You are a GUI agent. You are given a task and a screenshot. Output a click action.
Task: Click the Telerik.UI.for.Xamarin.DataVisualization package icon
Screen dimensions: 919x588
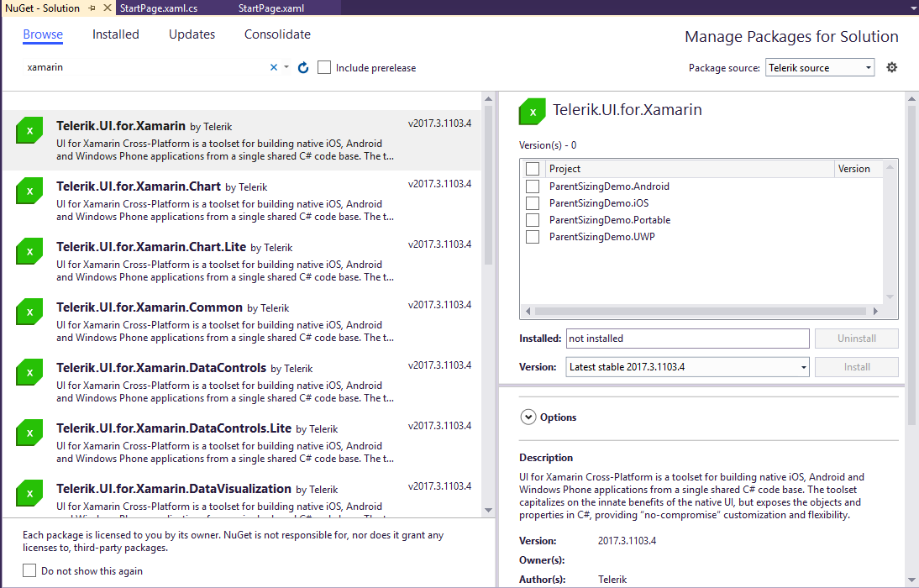[x=29, y=493]
